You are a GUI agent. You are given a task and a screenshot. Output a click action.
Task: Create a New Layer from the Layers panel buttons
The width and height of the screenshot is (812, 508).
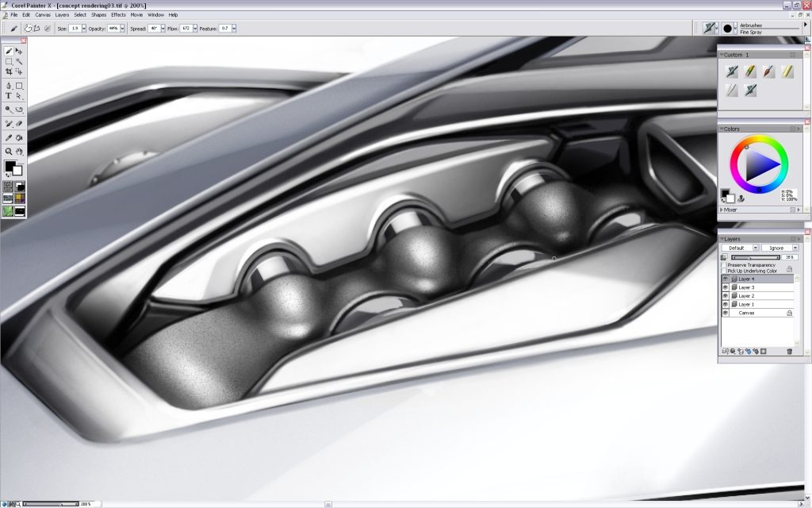(x=726, y=350)
